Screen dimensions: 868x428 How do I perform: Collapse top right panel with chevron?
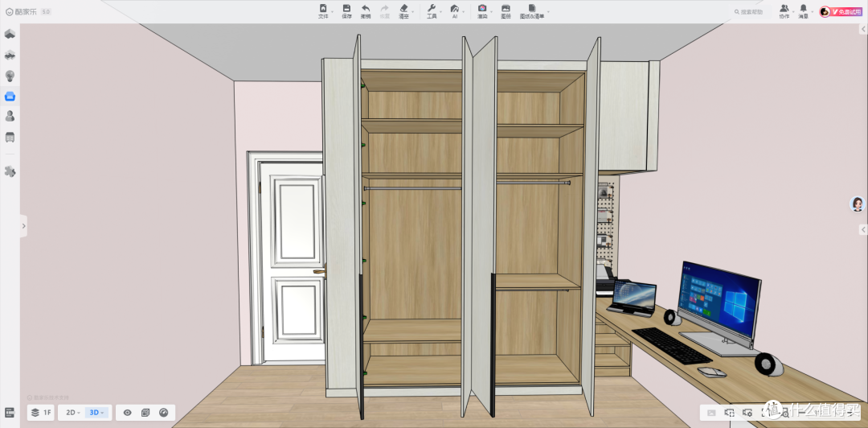[x=863, y=29]
